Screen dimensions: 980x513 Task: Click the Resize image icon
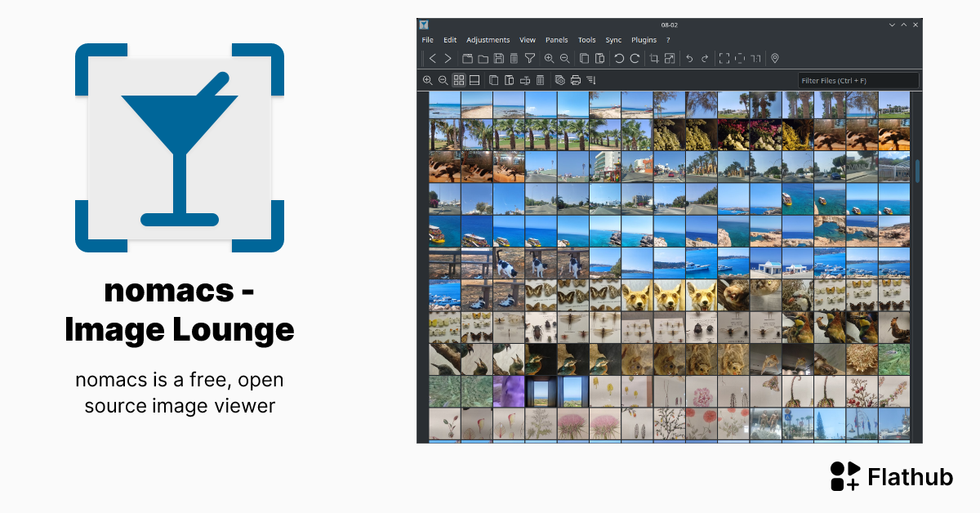point(670,58)
